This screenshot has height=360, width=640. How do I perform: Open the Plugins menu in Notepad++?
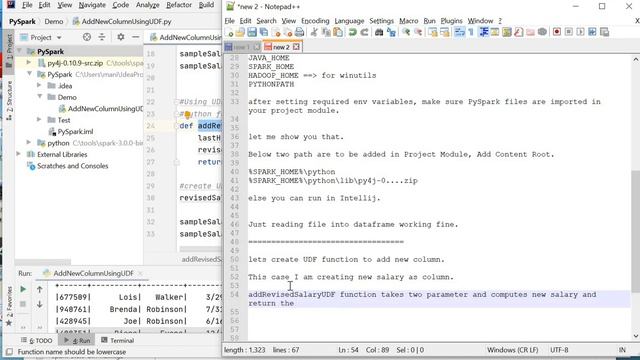click(451, 21)
